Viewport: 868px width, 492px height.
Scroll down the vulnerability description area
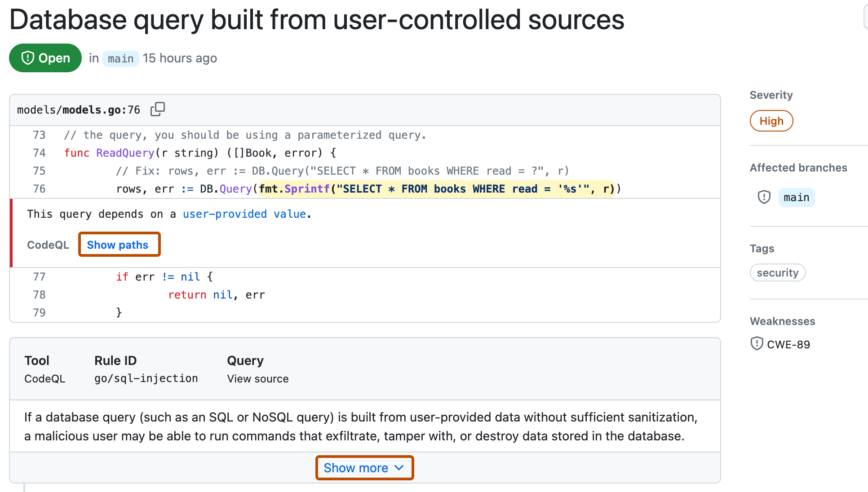(x=363, y=468)
